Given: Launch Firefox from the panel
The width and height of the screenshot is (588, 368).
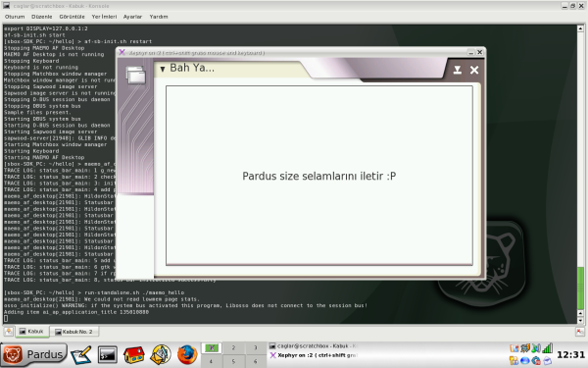Looking at the screenshot, I should [187, 355].
